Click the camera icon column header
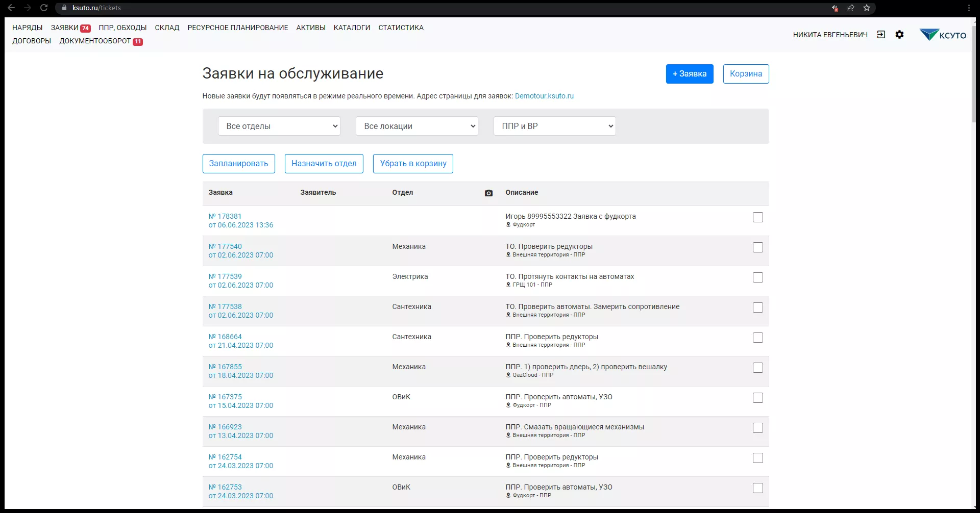 point(488,193)
